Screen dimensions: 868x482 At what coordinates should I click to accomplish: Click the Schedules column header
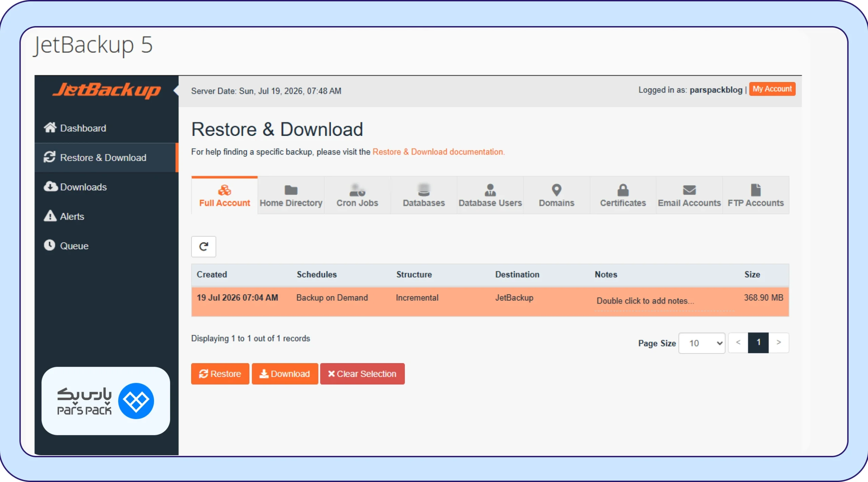click(x=317, y=275)
